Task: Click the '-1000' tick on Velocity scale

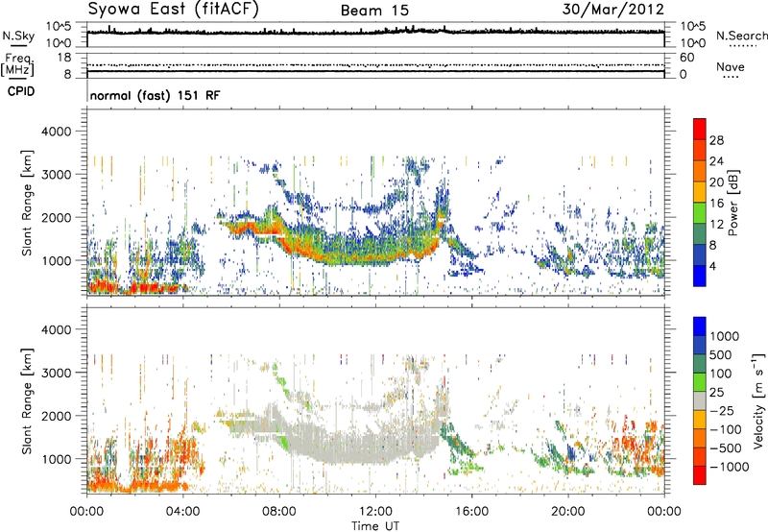Action: click(730, 467)
